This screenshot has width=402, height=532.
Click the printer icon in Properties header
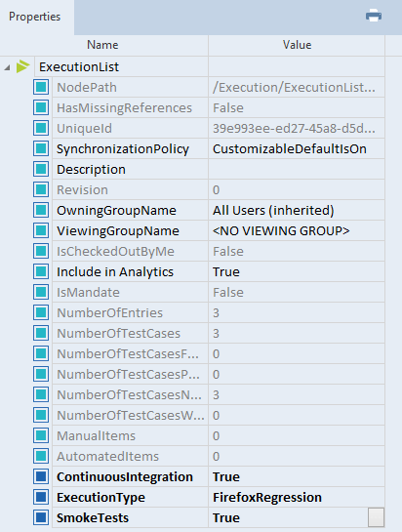(374, 16)
